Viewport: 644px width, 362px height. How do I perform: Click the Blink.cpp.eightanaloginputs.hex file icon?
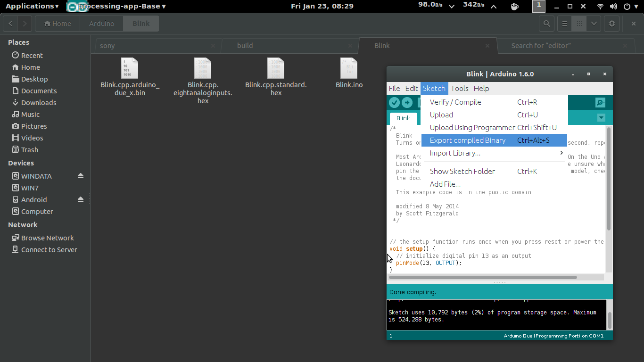(203, 68)
